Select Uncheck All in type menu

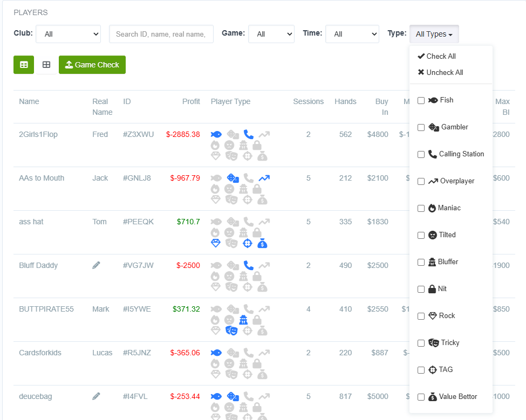[440, 72]
